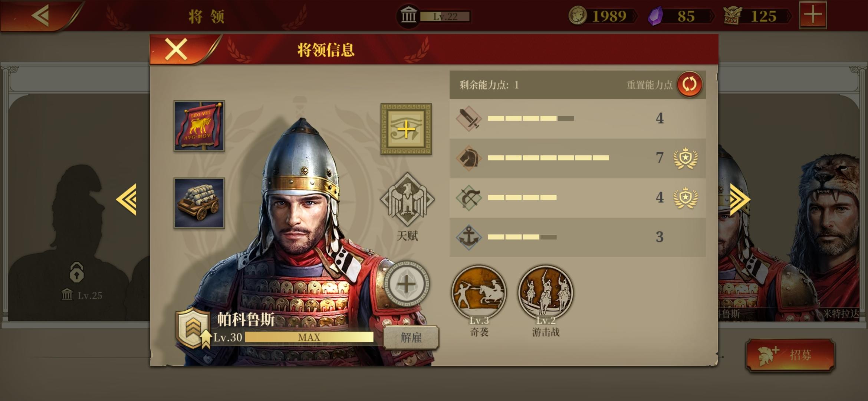The image size is (868, 401).
Task: Open the supply cart equipment slot
Action: (199, 203)
